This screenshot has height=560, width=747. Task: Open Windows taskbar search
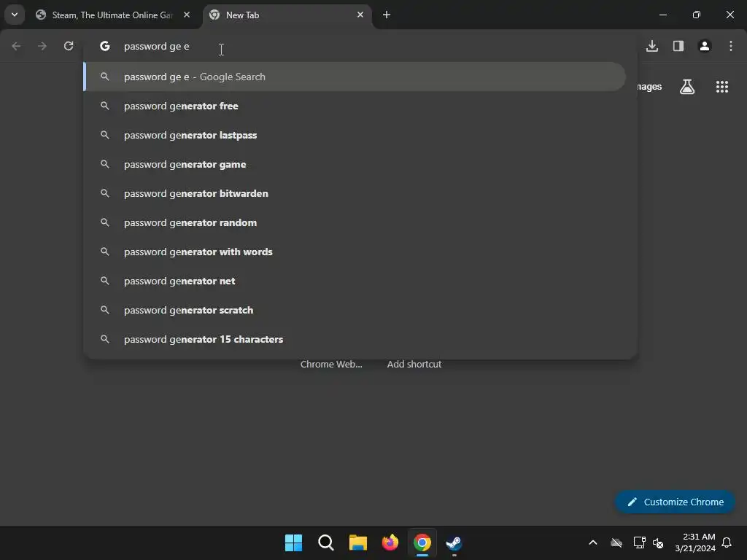[x=326, y=542]
